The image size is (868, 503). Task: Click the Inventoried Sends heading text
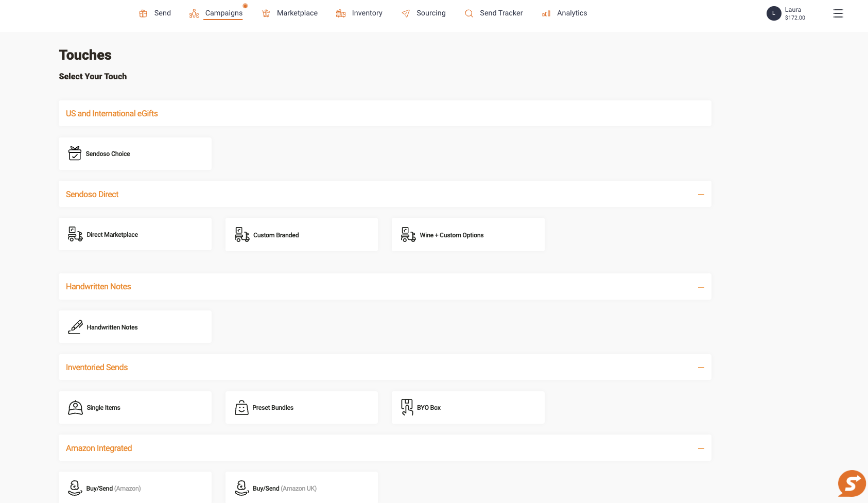coord(97,367)
